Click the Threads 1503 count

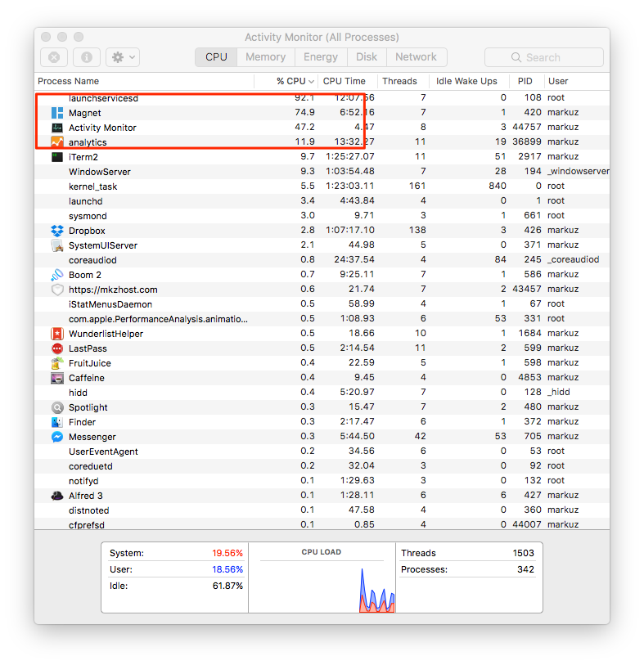[523, 553]
